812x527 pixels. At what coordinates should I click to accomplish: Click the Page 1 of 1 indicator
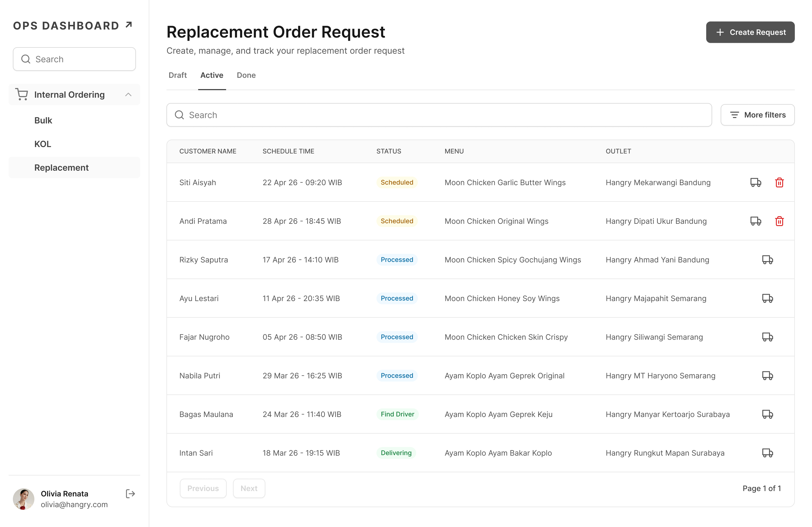pyautogui.click(x=762, y=488)
